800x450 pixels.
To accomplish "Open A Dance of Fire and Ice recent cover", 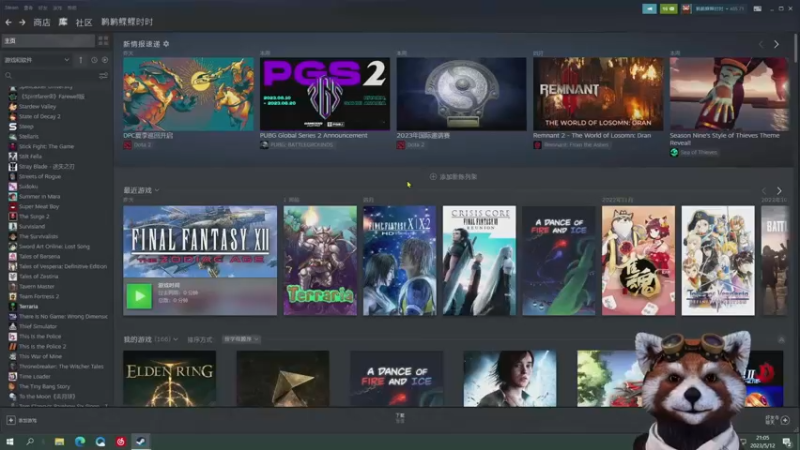I will coord(559,260).
